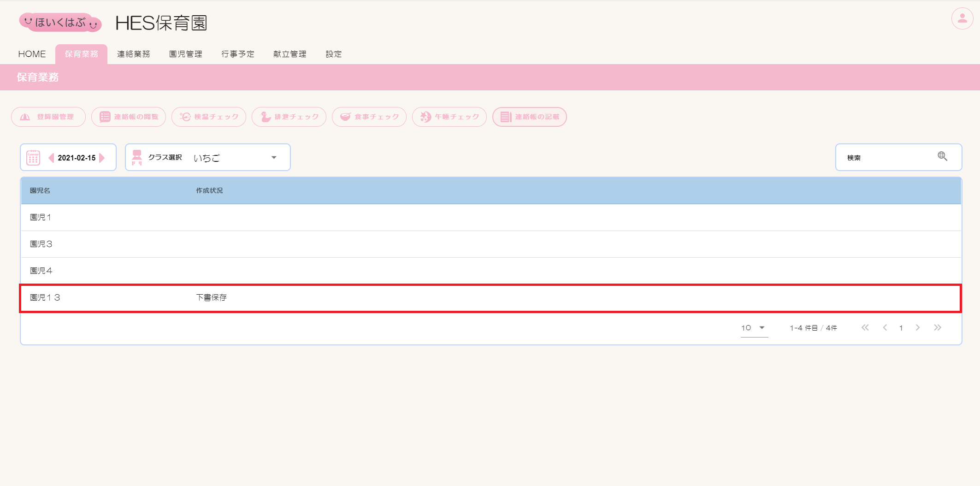Open 排泄チェック with duck icon
The height and width of the screenshot is (486, 980).
[289, 117]
